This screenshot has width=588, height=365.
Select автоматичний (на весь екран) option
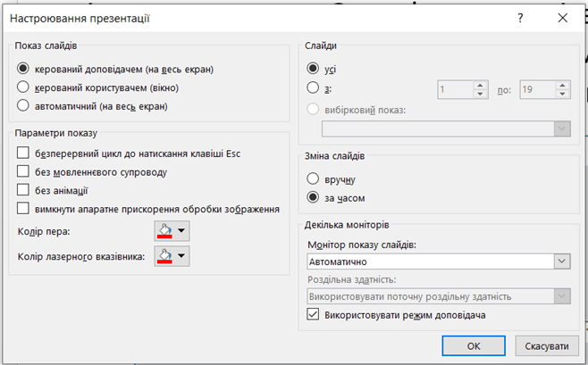point(23,106)
